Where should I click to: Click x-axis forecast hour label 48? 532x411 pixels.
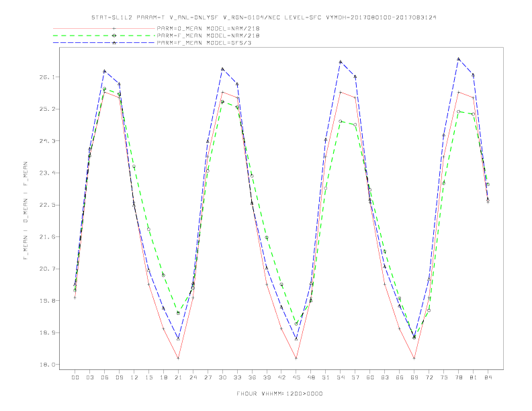(311, 377)
